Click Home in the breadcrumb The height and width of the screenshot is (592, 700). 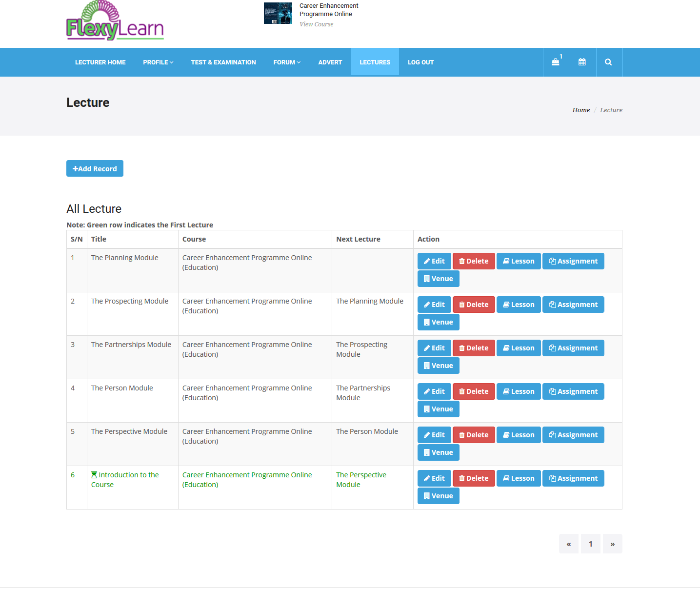(580, 110)
